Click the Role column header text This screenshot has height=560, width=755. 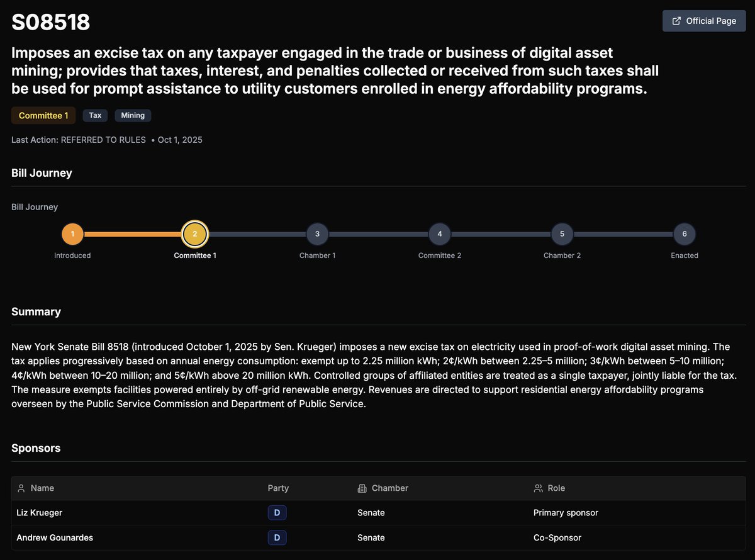[556, 488]
